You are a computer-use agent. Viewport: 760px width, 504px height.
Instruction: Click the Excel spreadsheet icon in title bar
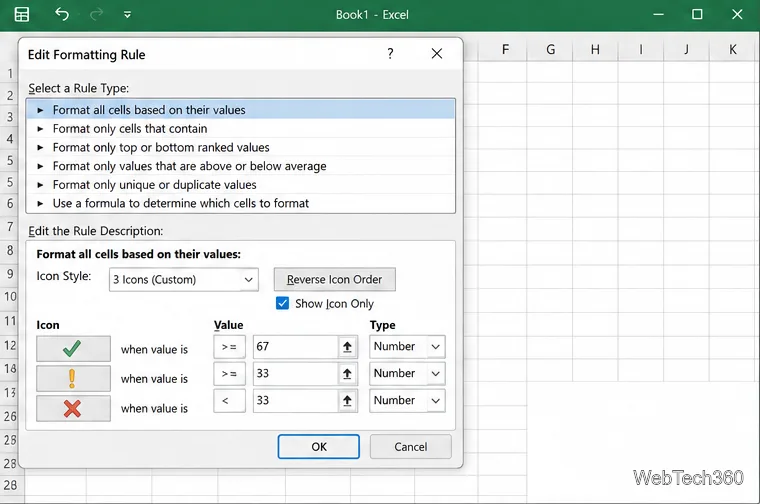[x=22, y=14]
